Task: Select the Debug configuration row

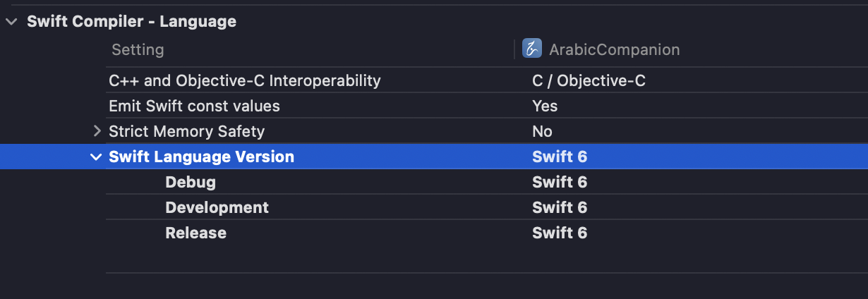Action: (x=191, y=182)
